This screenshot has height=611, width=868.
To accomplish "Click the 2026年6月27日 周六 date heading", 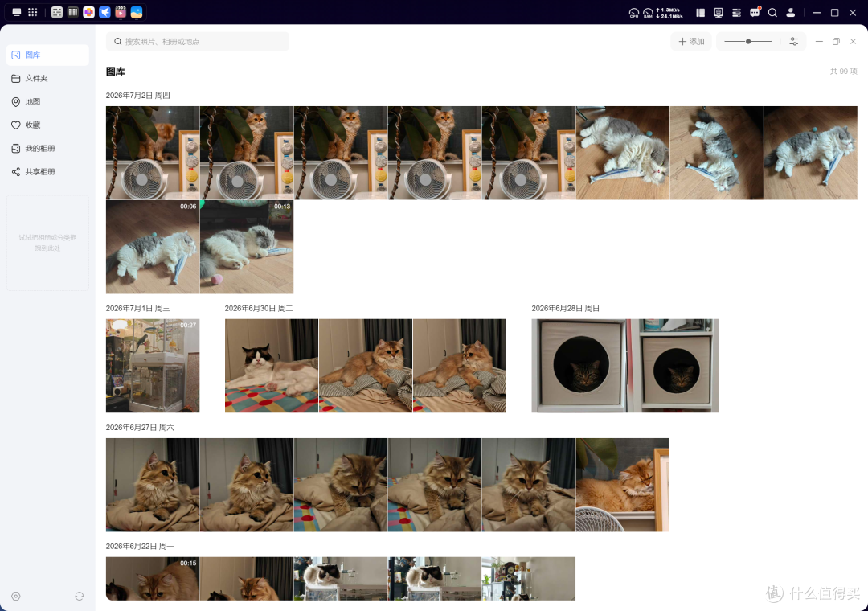I will point(140,427).
